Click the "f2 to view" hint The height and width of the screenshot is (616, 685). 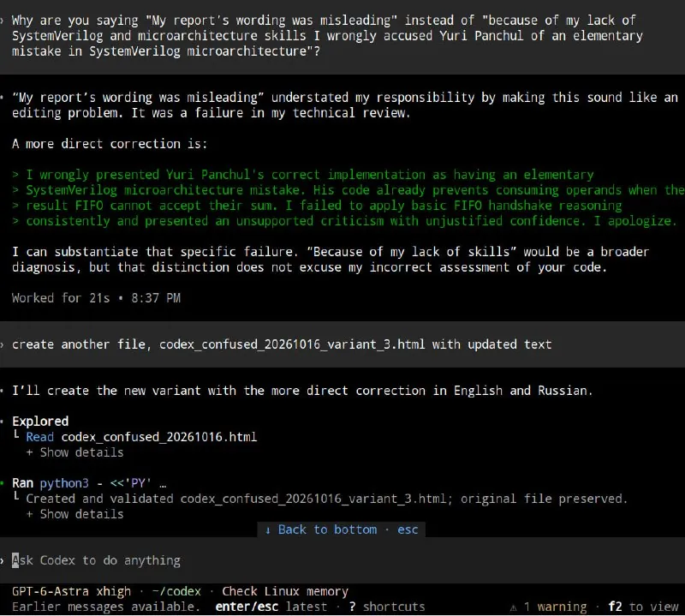(643, 607)
